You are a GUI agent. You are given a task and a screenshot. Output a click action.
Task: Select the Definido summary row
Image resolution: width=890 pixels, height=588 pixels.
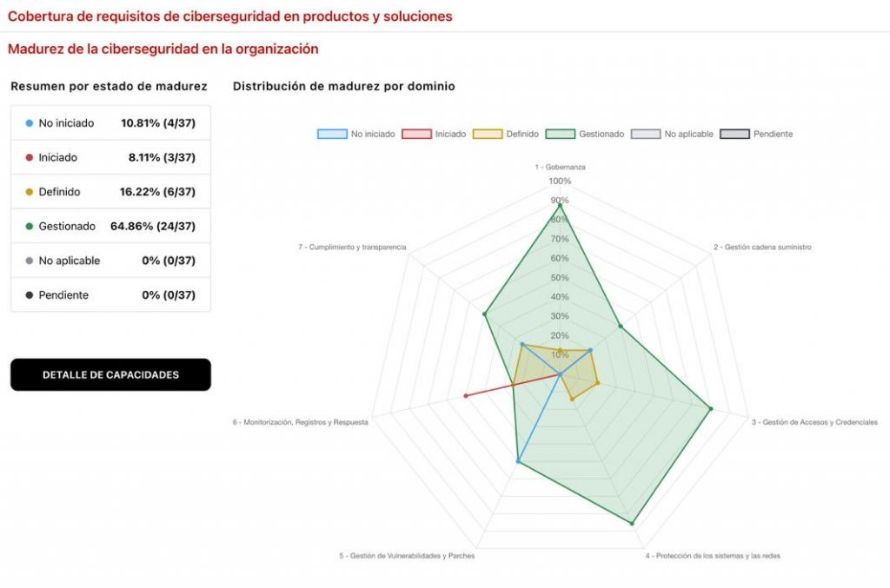pos(110,192)
